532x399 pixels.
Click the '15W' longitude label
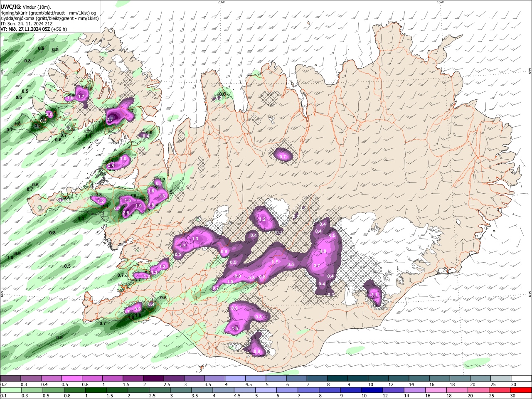440,2
